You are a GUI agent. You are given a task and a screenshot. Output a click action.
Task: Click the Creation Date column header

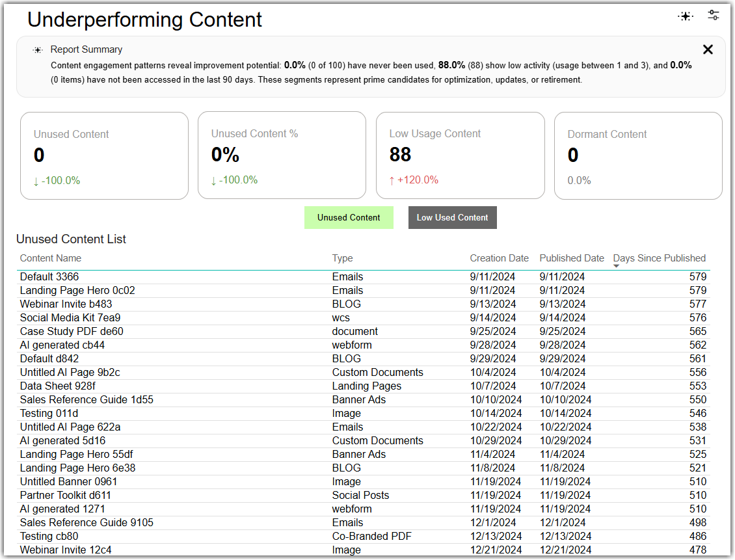500,258
